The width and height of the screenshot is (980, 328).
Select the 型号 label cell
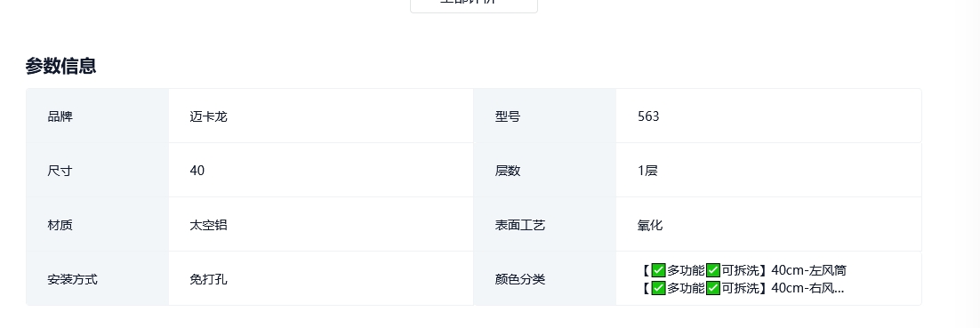545,116
